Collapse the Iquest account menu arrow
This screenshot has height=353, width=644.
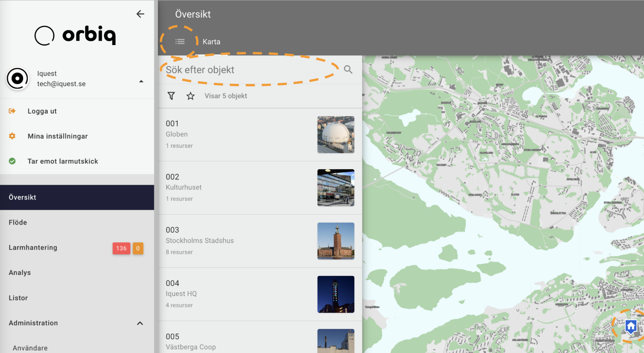coord(141,81)
